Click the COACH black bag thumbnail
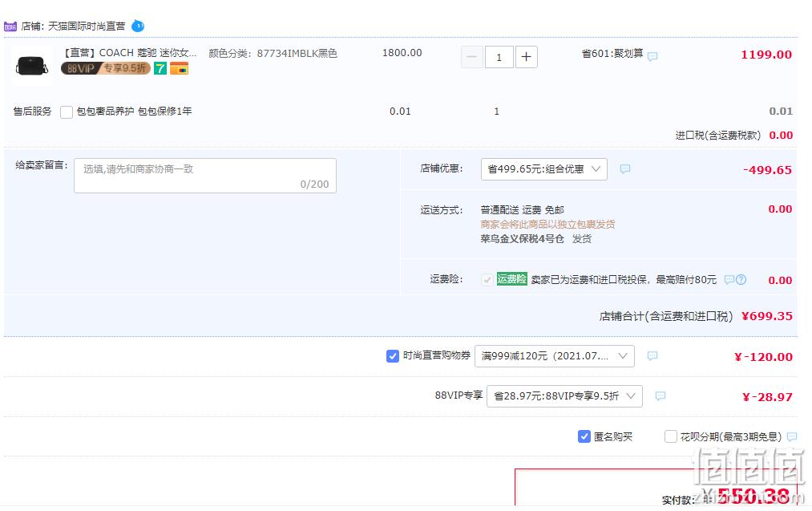812x511 pixels. pos(32,65)
